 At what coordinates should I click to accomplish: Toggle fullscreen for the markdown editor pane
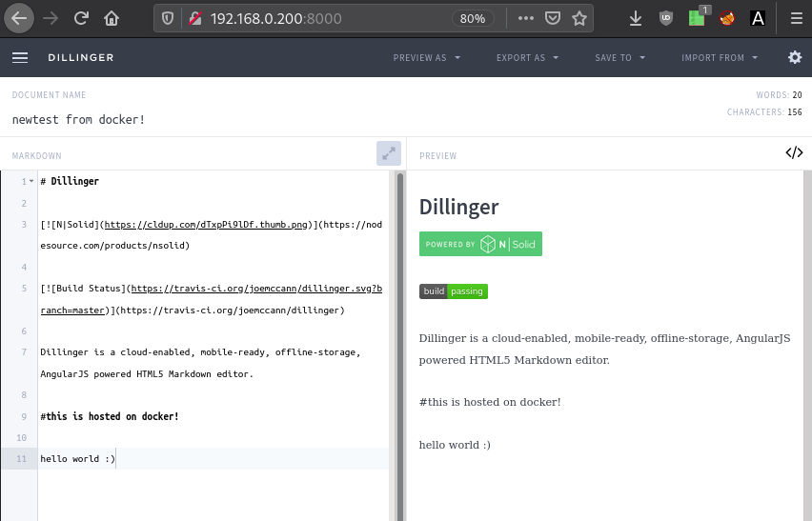point(389,153)
